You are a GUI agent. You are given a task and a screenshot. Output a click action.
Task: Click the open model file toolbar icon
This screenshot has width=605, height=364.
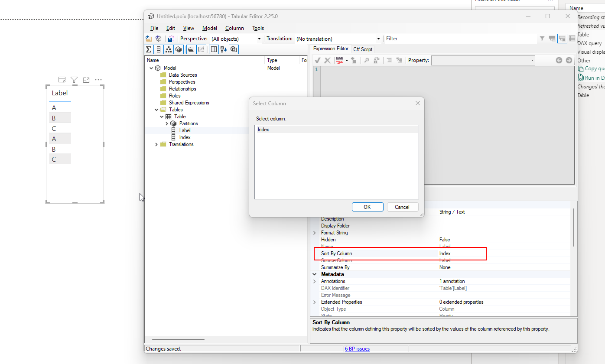click(148, 39)
